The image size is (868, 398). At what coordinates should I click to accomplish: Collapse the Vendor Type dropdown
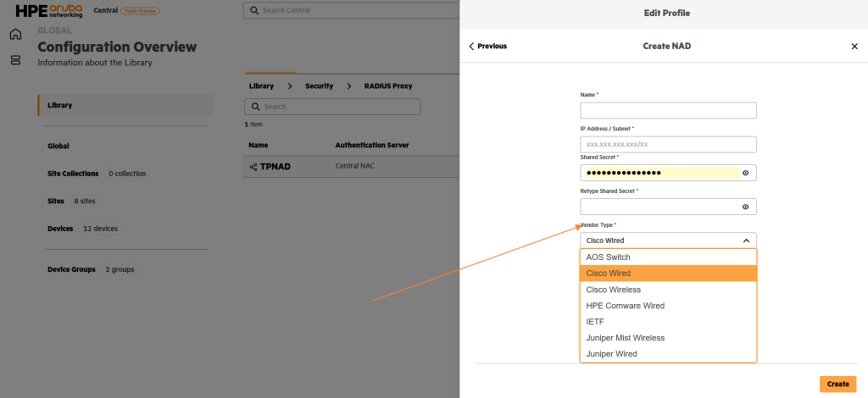tap(745, 240)
